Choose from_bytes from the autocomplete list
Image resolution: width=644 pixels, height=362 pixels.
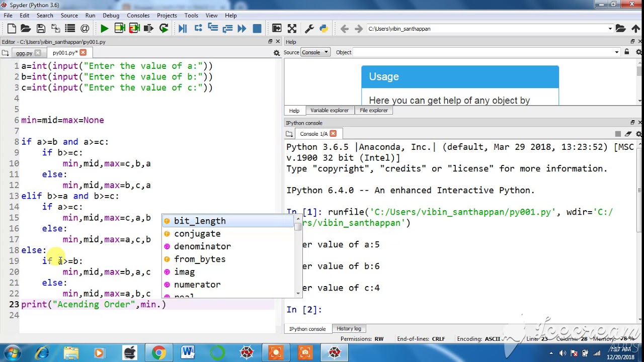point(228,259)
